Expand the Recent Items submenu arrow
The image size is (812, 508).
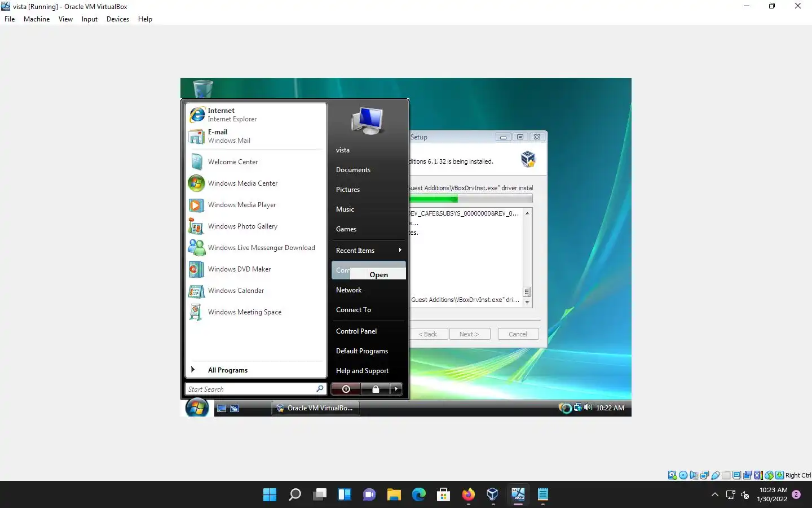coord(400,250)
